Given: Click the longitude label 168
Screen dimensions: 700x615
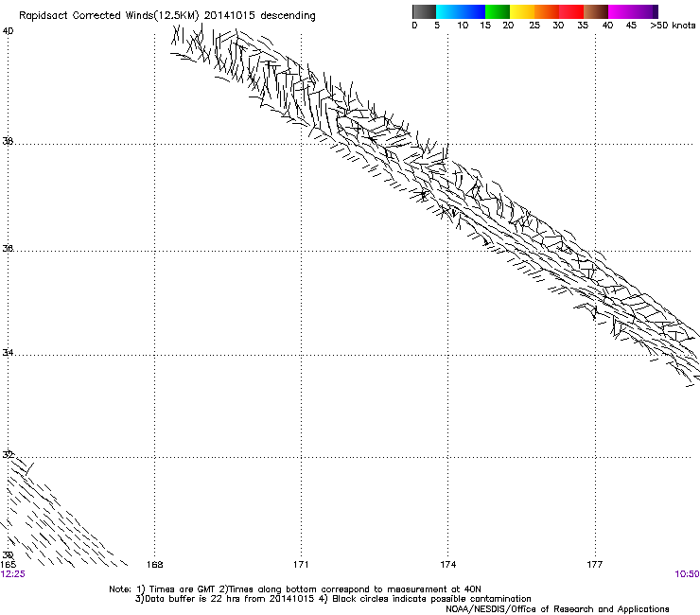Looking at the screenshot, I should (x=154, y=565).
